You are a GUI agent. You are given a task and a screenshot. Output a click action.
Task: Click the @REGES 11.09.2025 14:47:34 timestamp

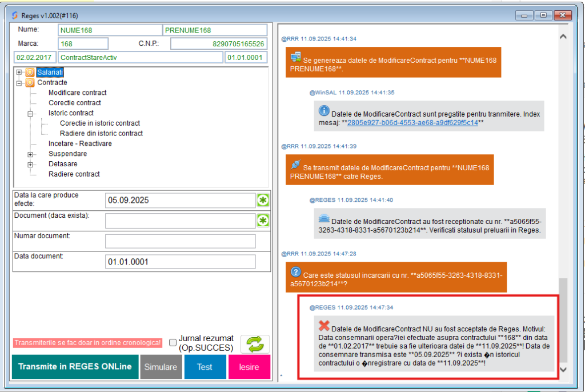point(351,307)
